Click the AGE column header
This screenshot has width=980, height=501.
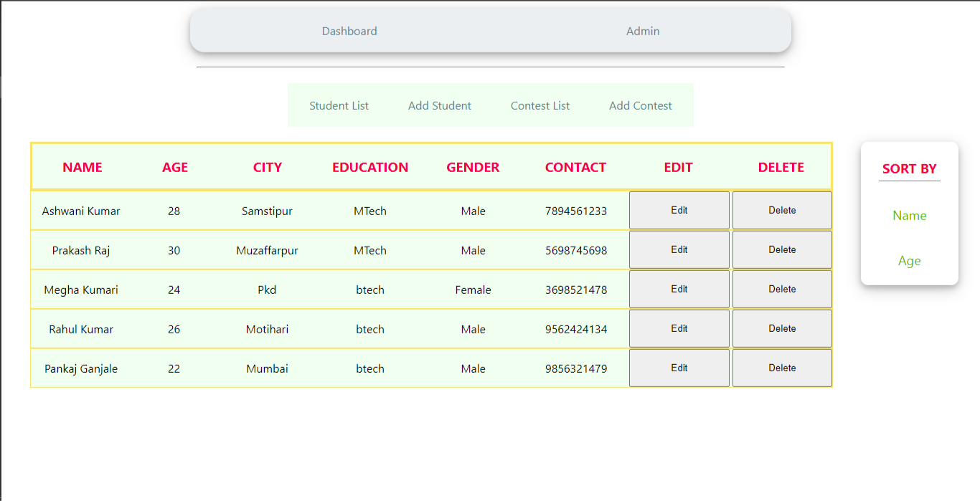pyautogui.click(x=174, y=167)
